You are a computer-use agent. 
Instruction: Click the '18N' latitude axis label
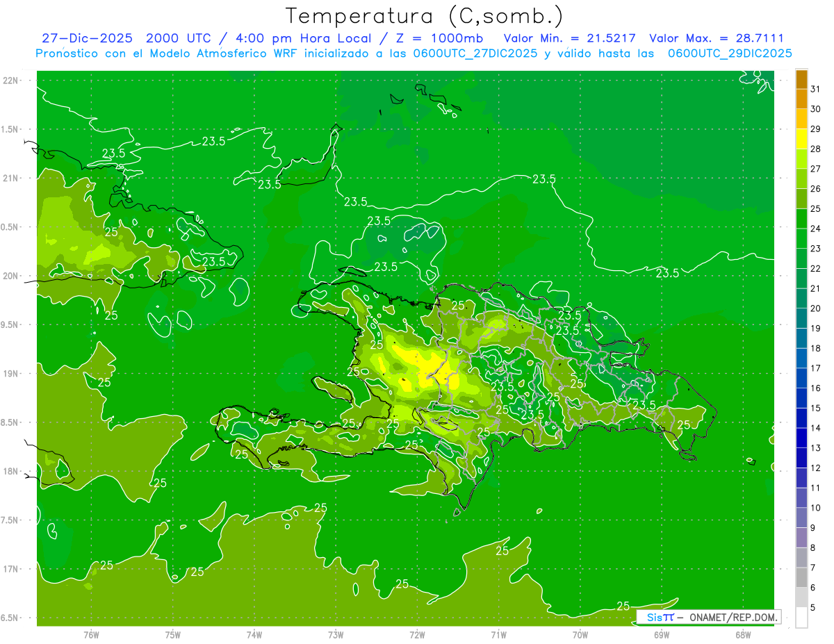pos(10,471)
